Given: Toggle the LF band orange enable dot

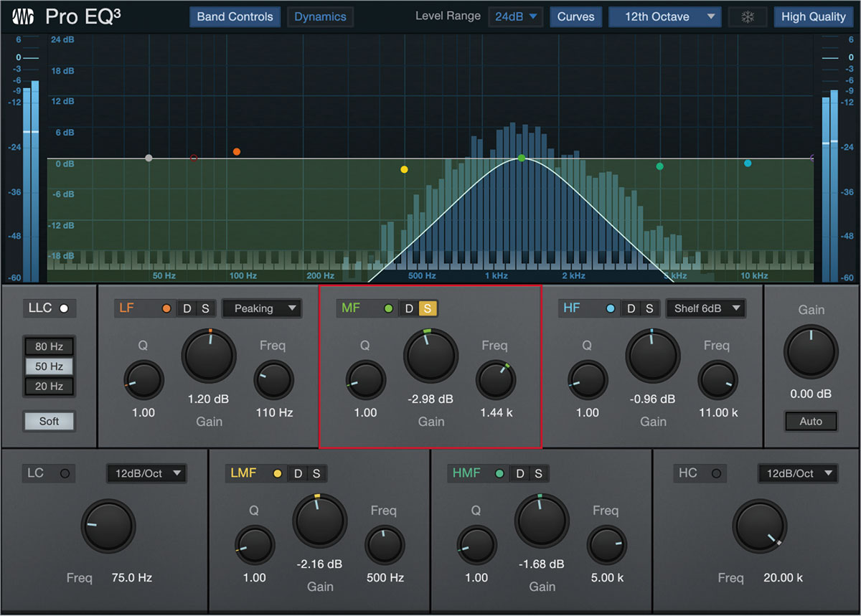Looking at the screenshot, I should [166, 309].
